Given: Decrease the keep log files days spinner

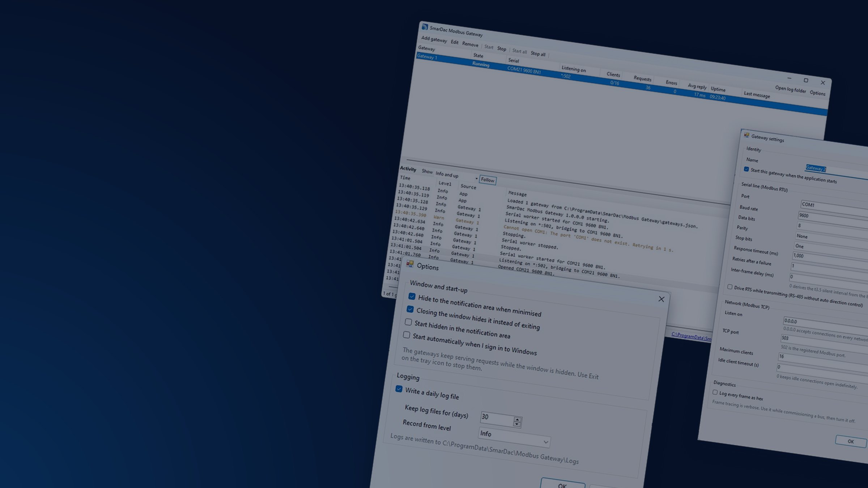Looking at the screenshot, I should click(x=517, y=424).
